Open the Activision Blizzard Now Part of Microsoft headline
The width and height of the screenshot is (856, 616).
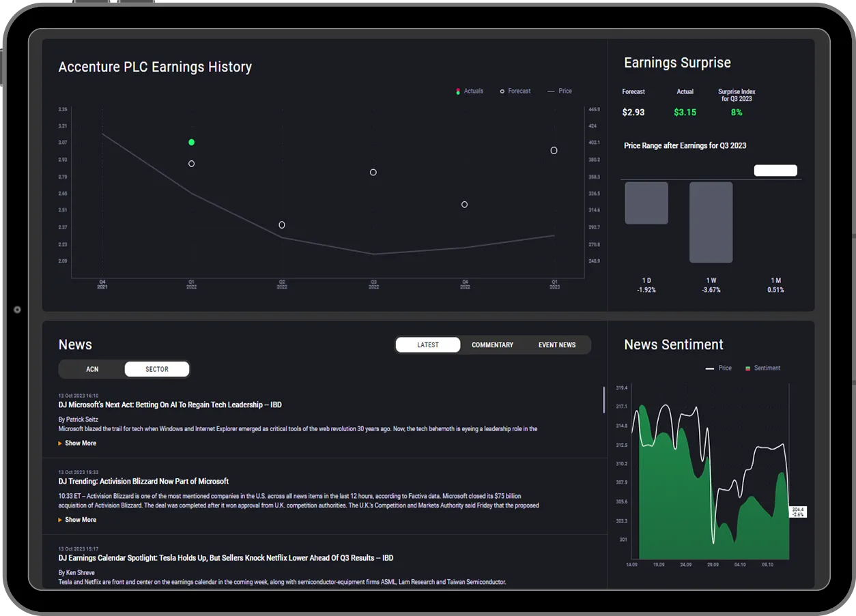(143, 482)
